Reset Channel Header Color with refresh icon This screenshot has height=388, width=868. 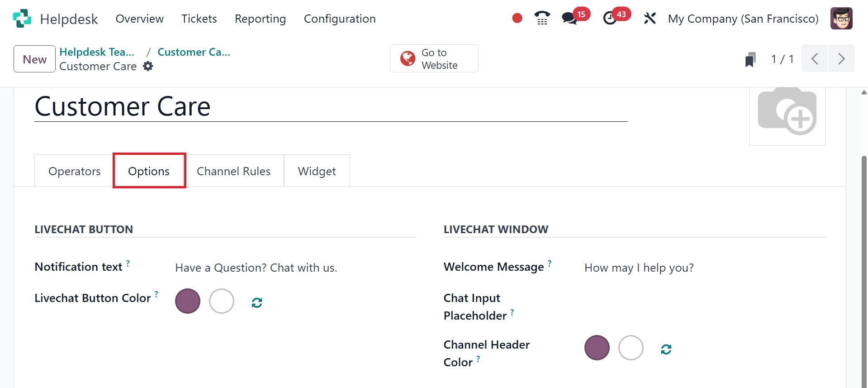666,349
